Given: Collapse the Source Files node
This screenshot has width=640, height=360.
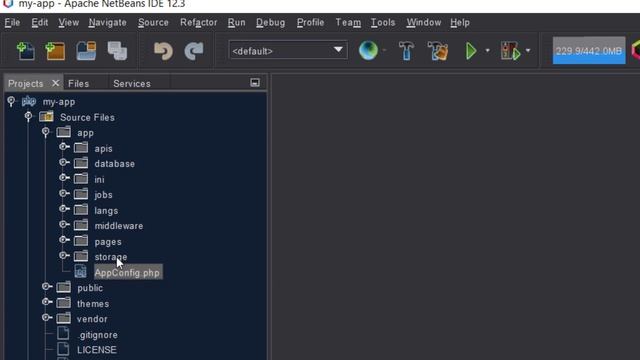Looking at the screenshot, I should click(28, 117).
